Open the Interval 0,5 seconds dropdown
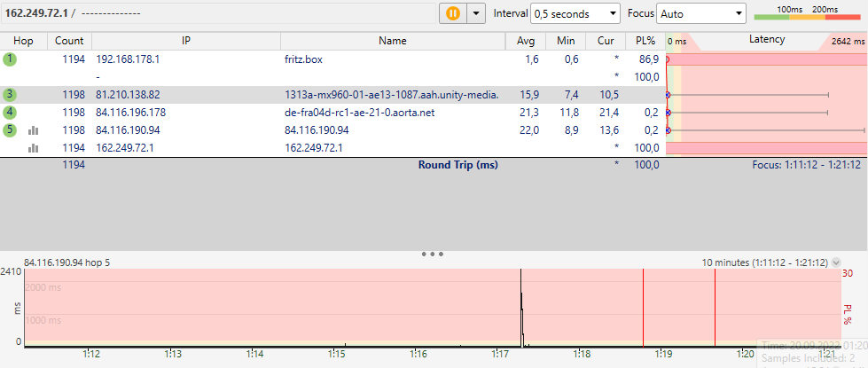868x368 pixels. point(575,14)
